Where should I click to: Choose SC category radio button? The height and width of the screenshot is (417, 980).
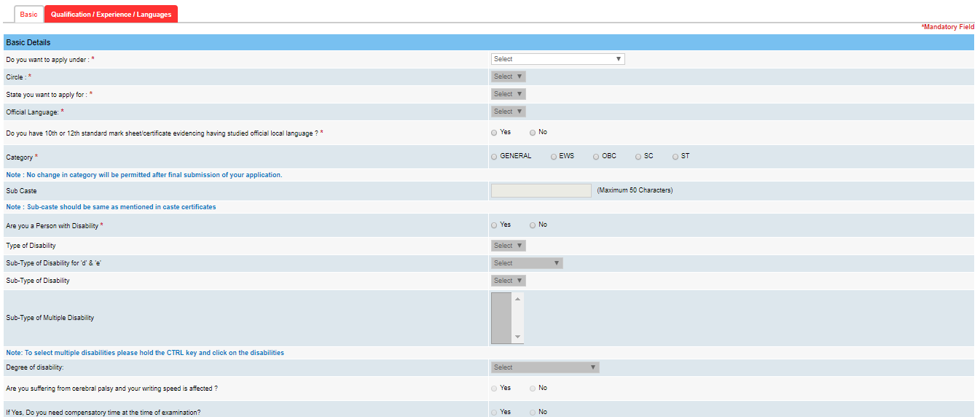pyautogui.click(x=638, y=157)
